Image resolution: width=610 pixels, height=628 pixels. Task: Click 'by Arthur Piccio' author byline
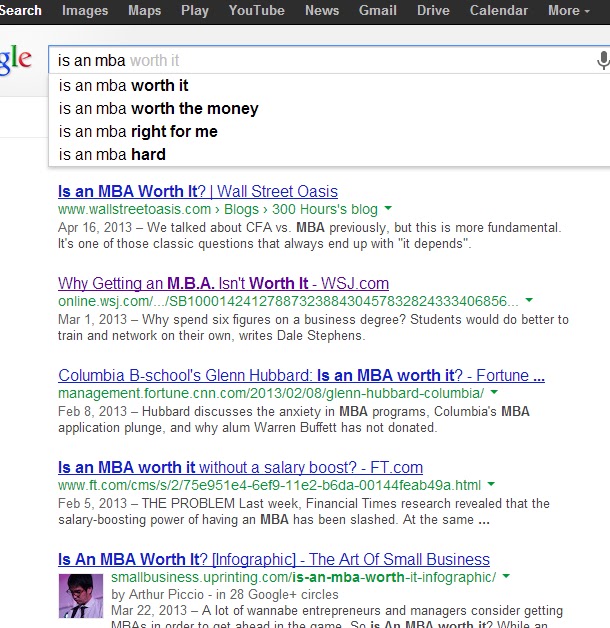(x=157, y=594)
